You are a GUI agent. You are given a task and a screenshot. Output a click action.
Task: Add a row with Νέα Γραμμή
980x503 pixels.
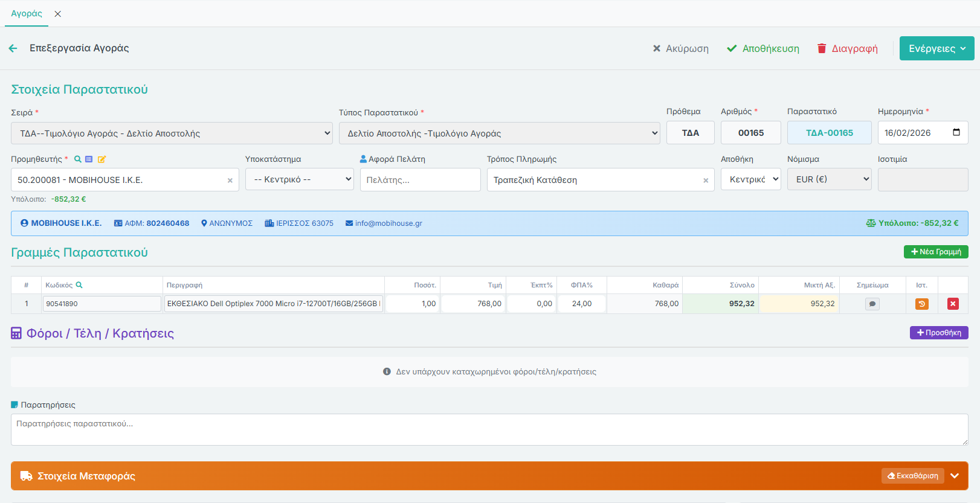point(936,252)
